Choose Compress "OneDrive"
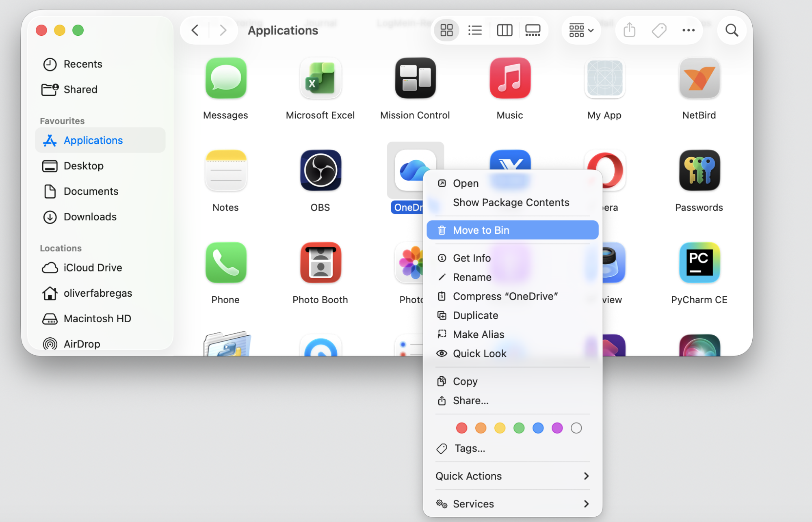 tap(512, 296)
